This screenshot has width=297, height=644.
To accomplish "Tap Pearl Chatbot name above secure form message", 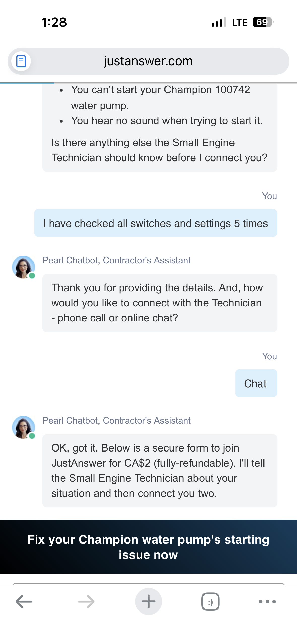I will pos(116,421).
